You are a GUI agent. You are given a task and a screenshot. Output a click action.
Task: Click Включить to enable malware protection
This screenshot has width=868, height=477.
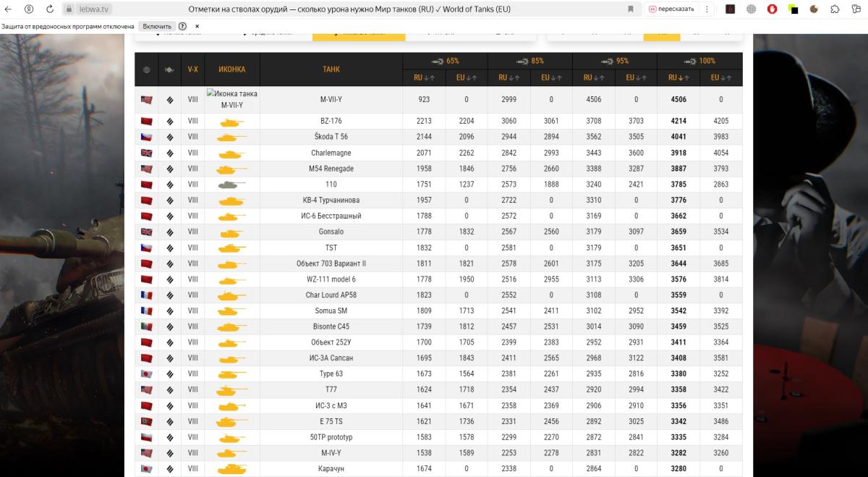pyautogui.click(x=157, y=26)
